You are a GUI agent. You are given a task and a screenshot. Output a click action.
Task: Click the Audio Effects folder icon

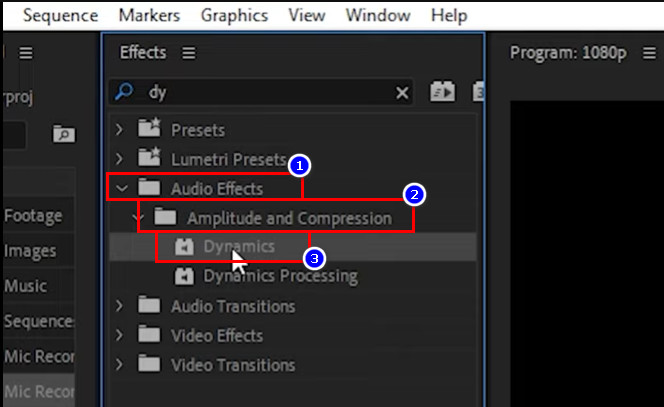149,187
